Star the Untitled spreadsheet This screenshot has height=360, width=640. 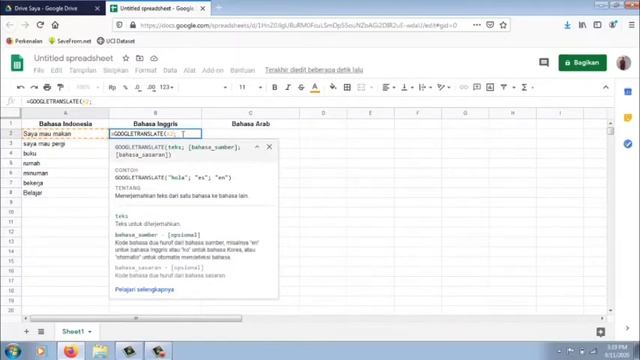126,58
